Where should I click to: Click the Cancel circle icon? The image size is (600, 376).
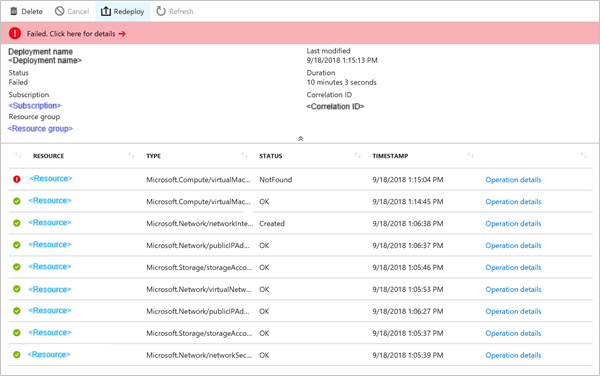point(59,11)
